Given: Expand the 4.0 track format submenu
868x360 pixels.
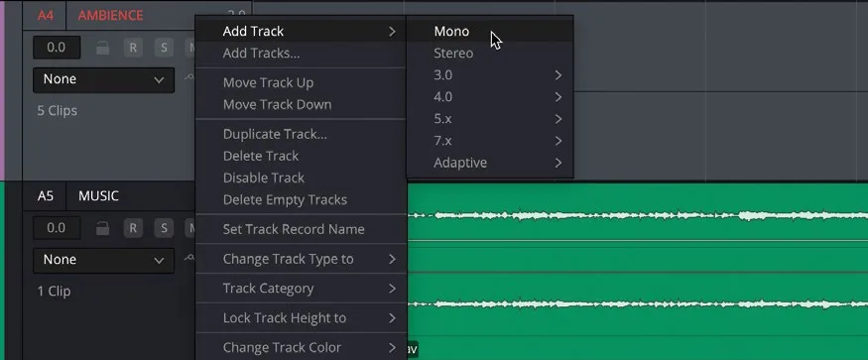Looking at the screenshot, I should 489,97.
